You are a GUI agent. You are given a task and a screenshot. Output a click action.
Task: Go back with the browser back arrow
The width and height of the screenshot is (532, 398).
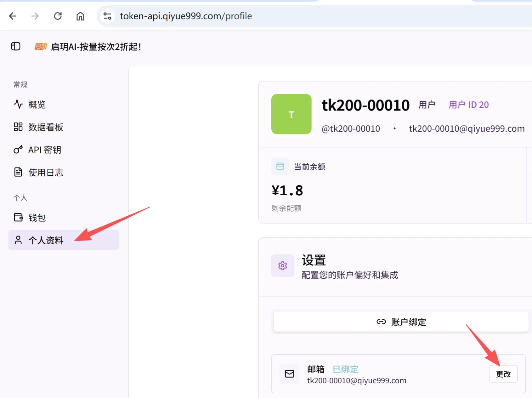click(x=13, y=16)
